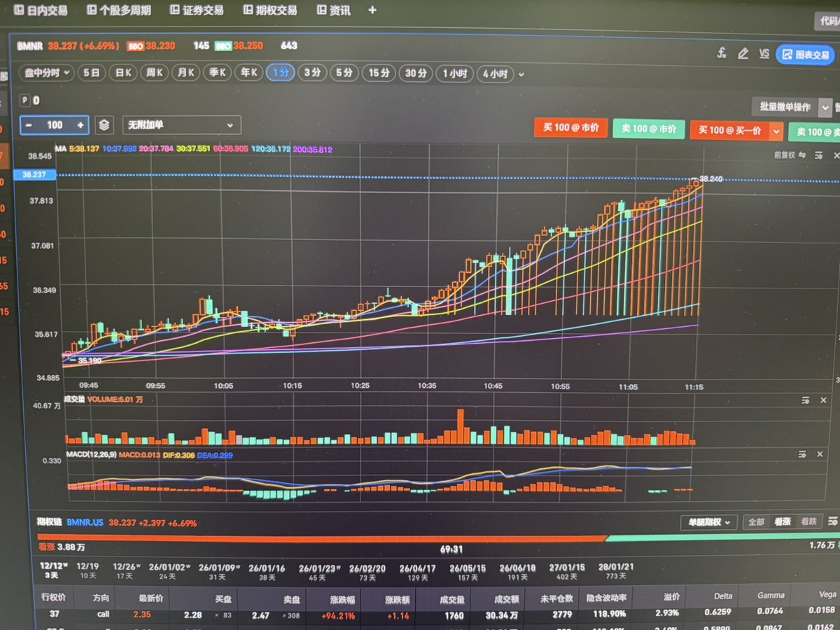The height and width of the screenshot is (630, 840).
Task: Close the MACD indicator panel
Action: click(x=820, y=454)
